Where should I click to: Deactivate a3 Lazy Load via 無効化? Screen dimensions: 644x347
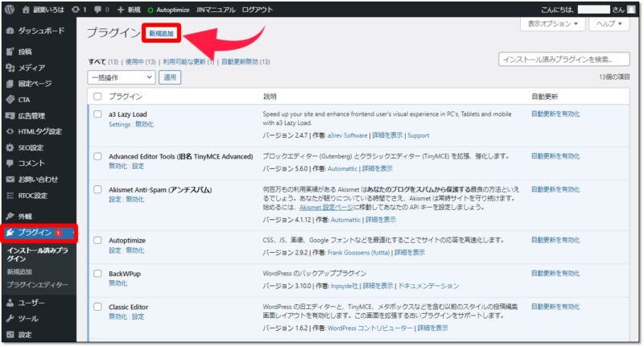(145, 124)
